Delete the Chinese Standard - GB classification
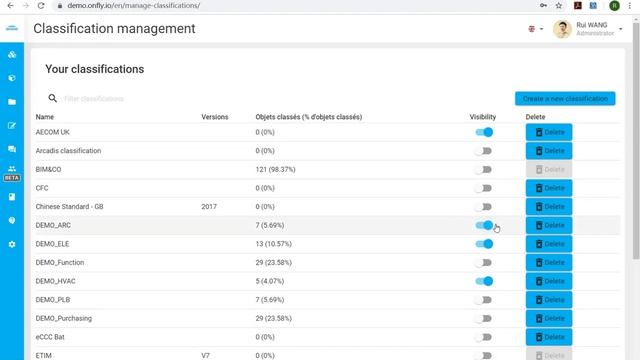Screen dimensions: 640x360 coord(549,207)
